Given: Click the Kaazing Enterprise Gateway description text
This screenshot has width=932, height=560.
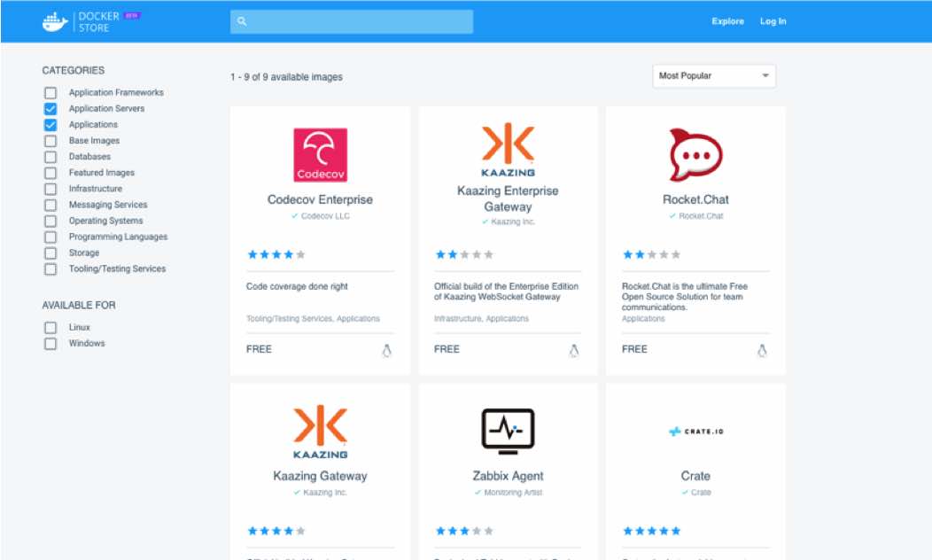Looking at the screenshot, I should click(x=507, y=292).
